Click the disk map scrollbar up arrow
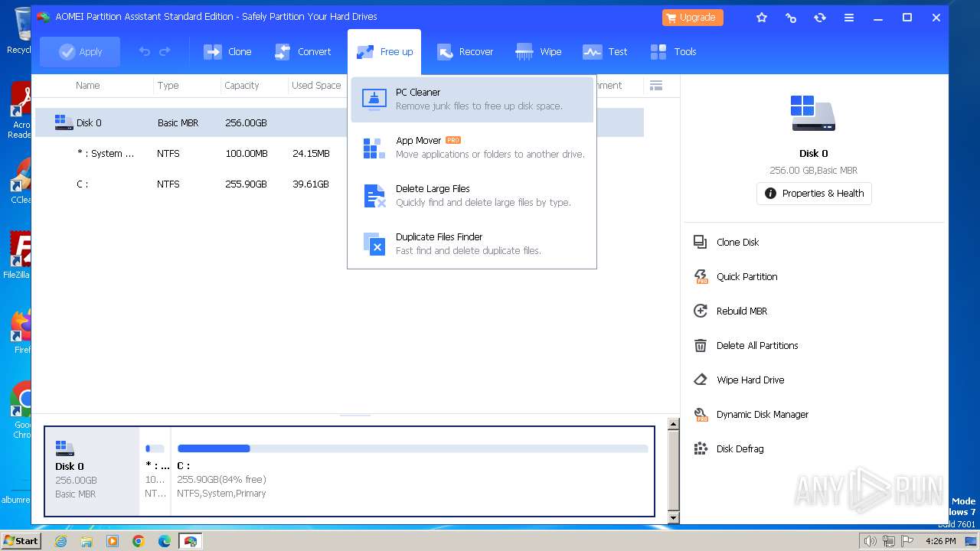The height and width of the screenshot is (551, 980). [x=674, y=424]
